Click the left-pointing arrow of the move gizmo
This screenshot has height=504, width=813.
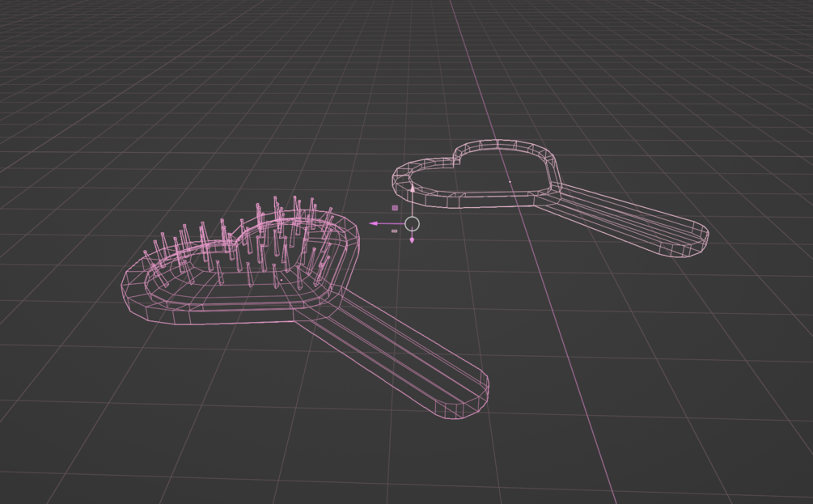click(x=374, y=223)
